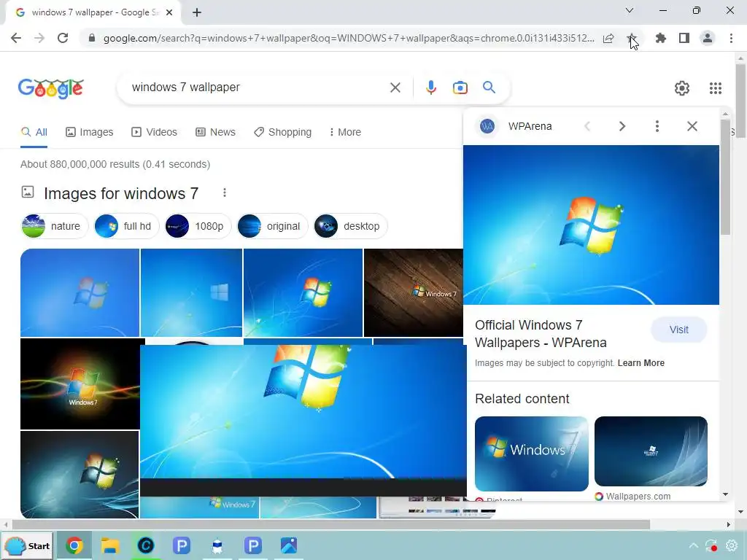
Task: Open the wooden Windows 7 wallpaper thumbnail
Action: click(413, 292)
